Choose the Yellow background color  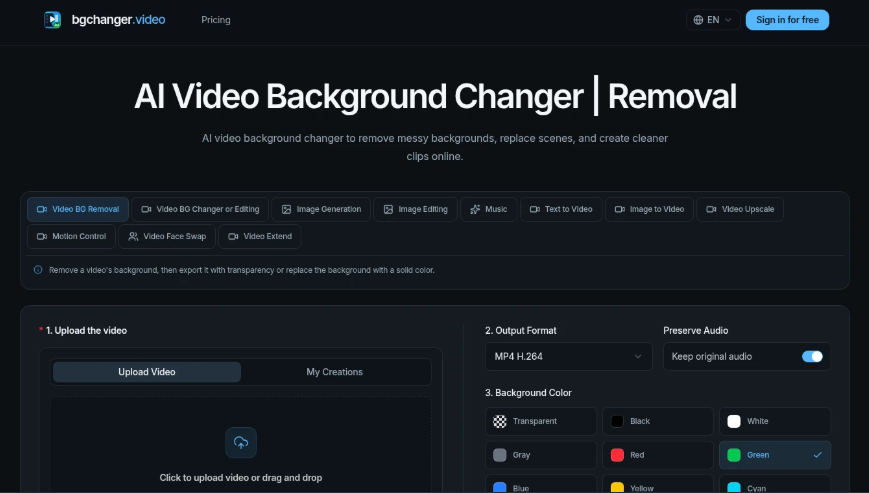click(658, 484)
